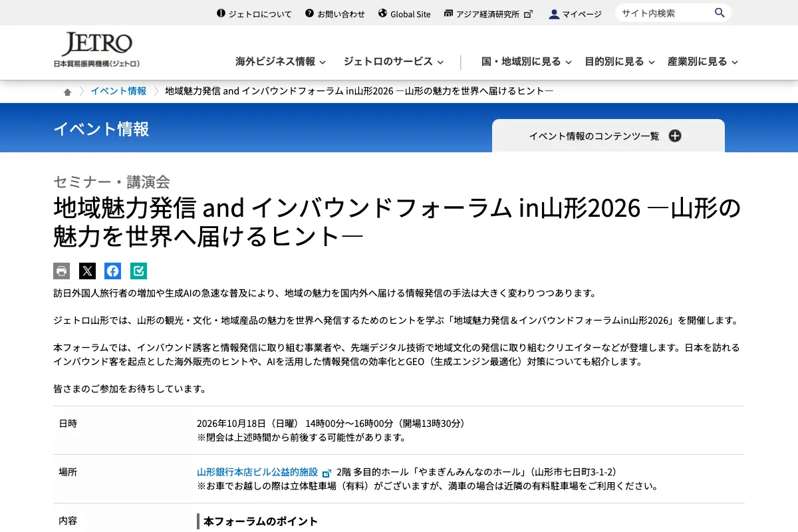Share on Facebook icon
Viewport: 798px width, 532px height.
(113, 271)
